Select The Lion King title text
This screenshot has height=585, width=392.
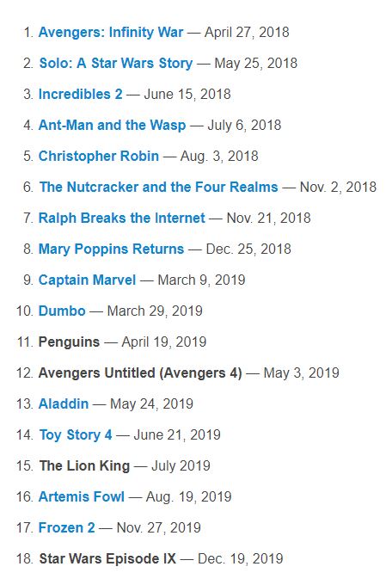pyautogui.click(x=84, y=465)
